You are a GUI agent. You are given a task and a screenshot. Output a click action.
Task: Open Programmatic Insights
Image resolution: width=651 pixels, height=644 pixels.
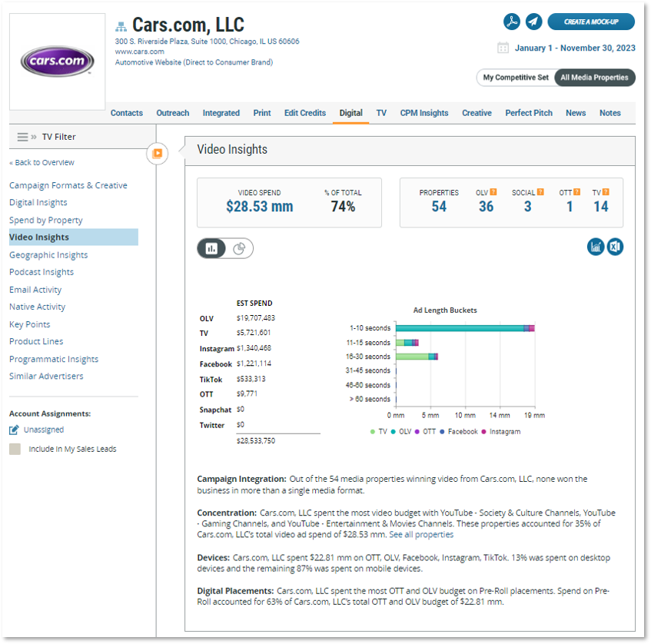click(x=54, y=359)
